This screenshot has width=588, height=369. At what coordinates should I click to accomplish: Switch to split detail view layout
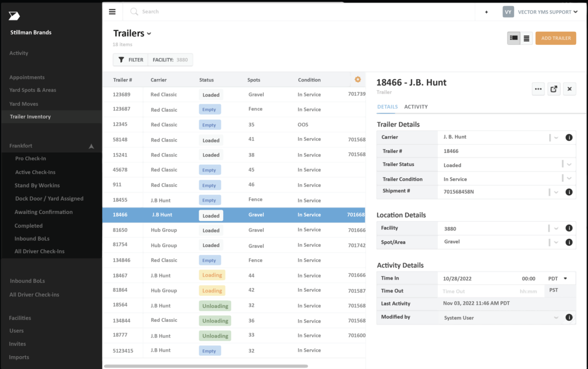click(514, 38)
